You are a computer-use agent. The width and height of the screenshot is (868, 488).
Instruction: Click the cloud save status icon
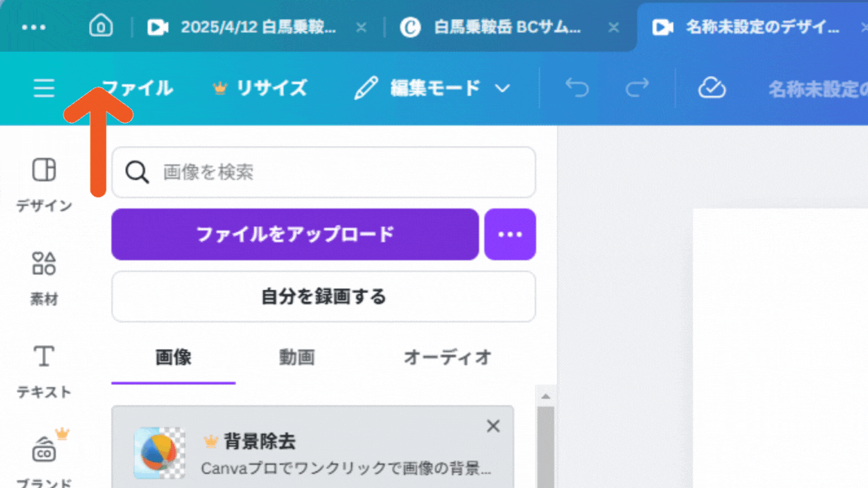click(x=711, y=88)
